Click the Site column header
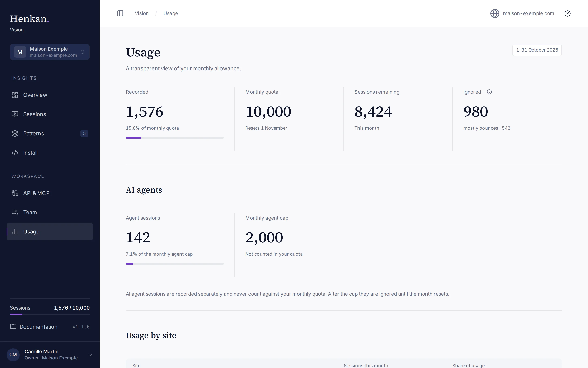Viewport: 588px width, 368px height. [136, 365]
